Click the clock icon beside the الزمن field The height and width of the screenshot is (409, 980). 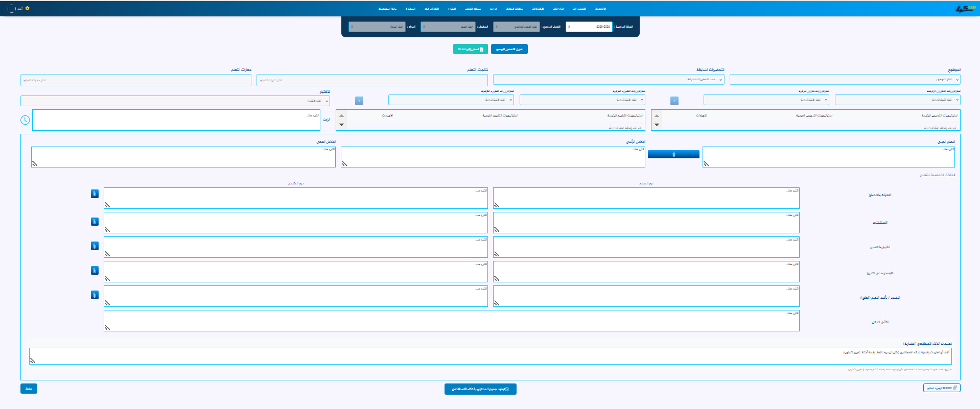point(25,120)
